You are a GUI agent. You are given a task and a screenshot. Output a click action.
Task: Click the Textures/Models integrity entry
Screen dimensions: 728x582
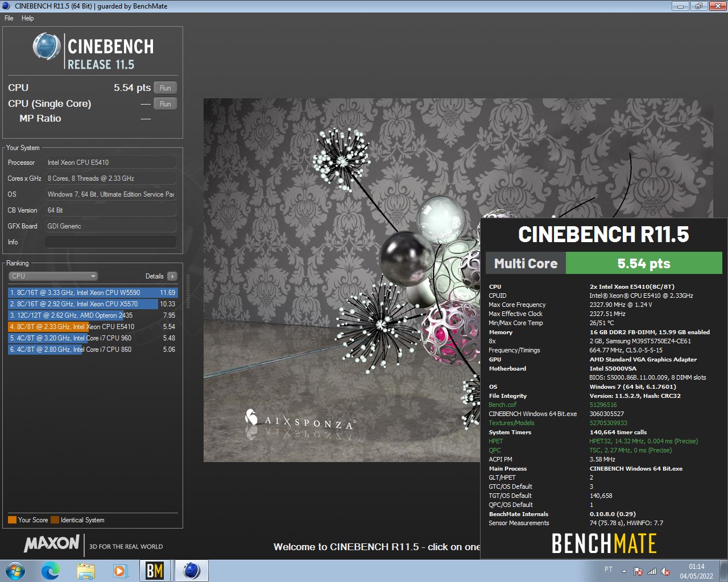tap(511, 423)
